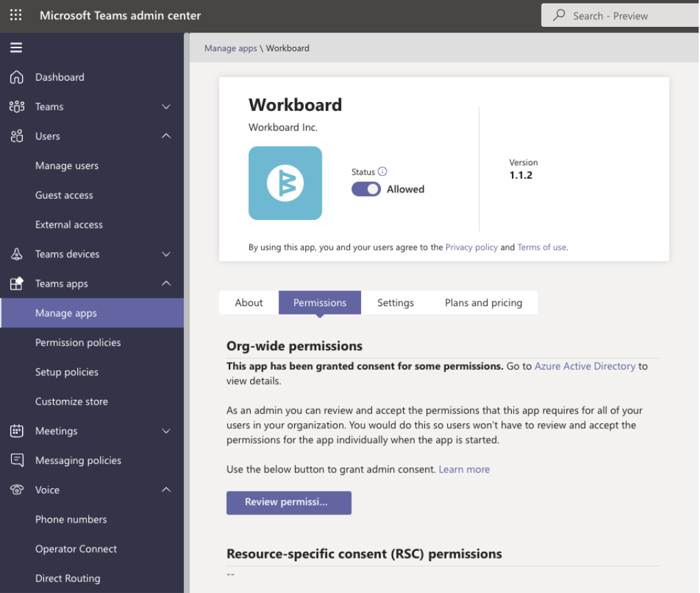Switch to the Settings tab
Viewport: 700px width, 593px height.
395,303
